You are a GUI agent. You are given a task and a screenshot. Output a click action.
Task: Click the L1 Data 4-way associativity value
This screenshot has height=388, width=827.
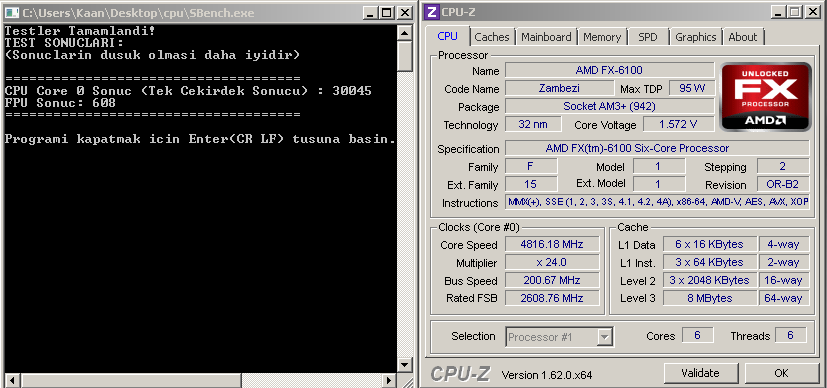783,244
